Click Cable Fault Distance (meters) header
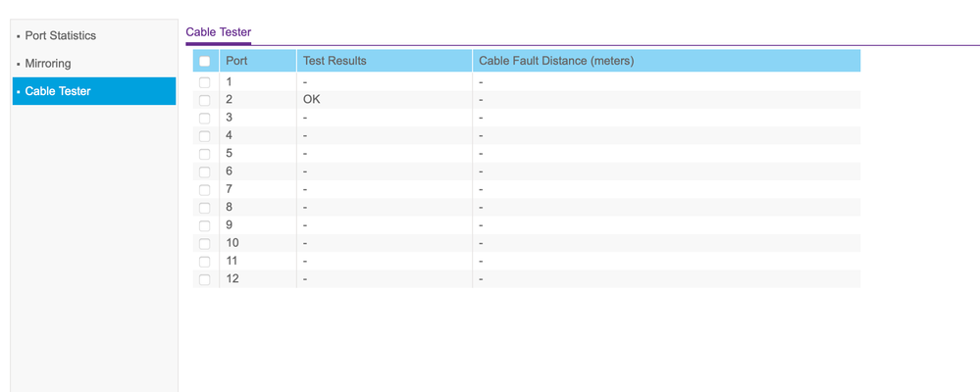Viewport: 980px width, 392px height. pos(666,61)
